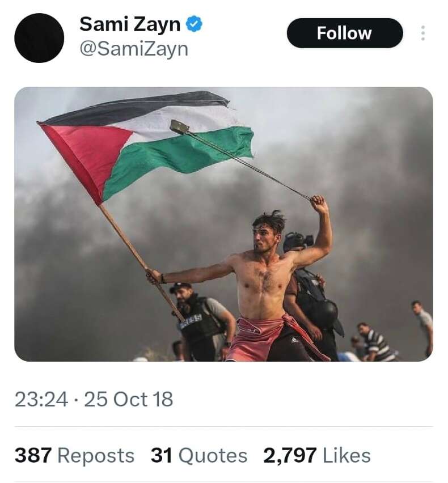This screenshot has height=483, width=448.
Task: Open the tweet photo in full view
Action: click(223, 224)
